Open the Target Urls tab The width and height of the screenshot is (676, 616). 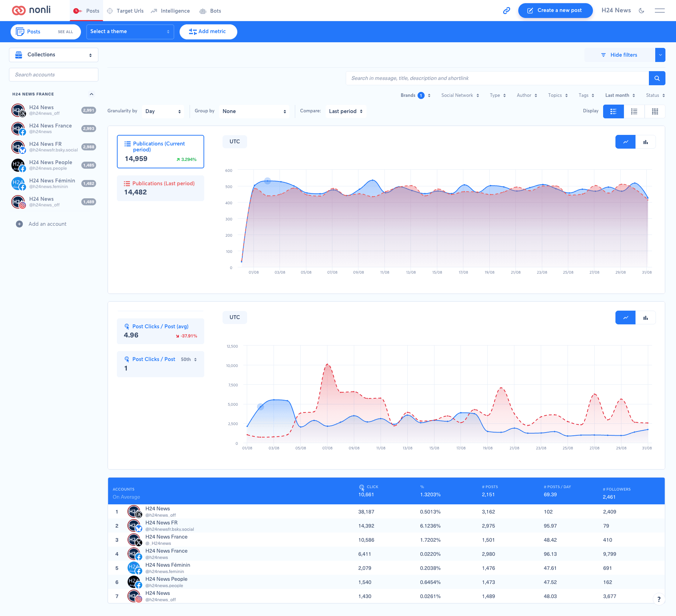(125, 11)
